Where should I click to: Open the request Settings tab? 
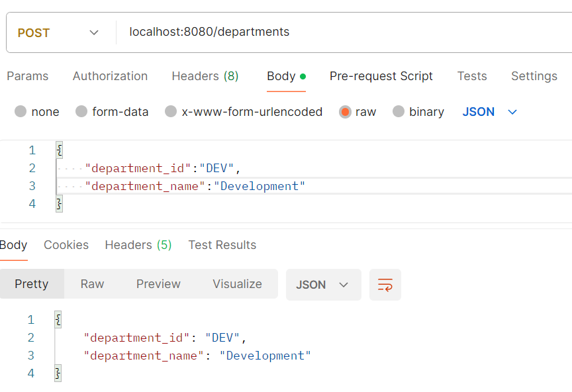tap(534, 76)
